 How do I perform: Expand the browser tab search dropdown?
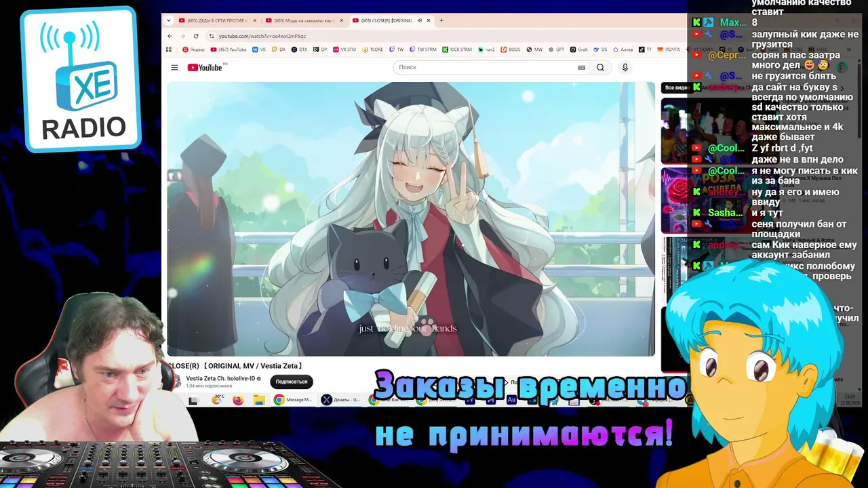coord(170,20)
